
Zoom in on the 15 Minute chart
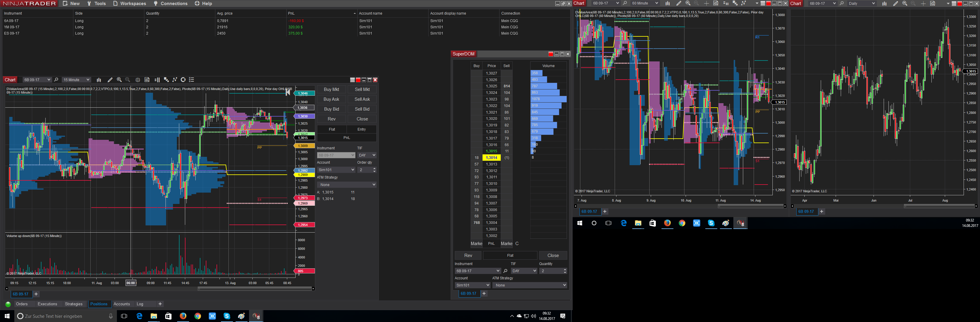coord(119,80)
